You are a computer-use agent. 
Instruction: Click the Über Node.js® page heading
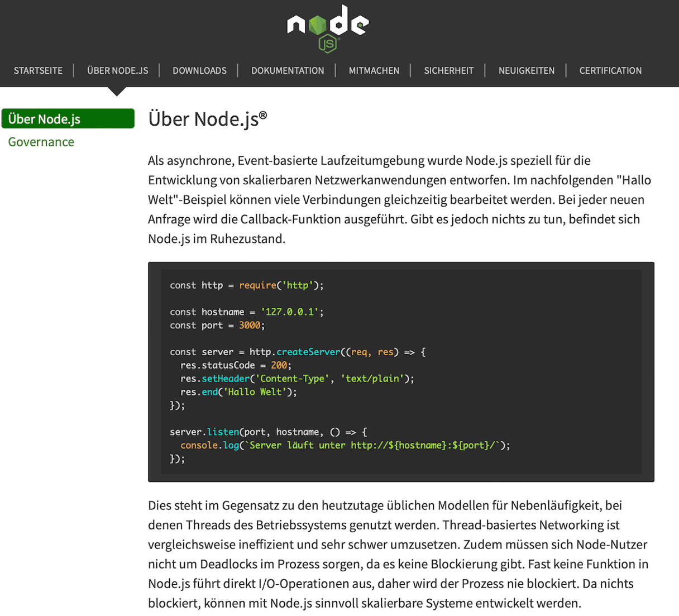point(208,119)
